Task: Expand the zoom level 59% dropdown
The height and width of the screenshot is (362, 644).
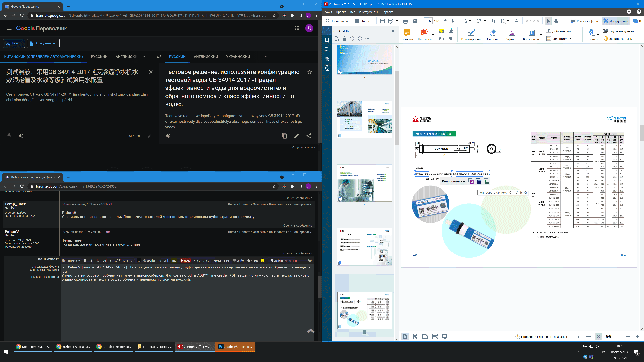Action: (619, 337)
